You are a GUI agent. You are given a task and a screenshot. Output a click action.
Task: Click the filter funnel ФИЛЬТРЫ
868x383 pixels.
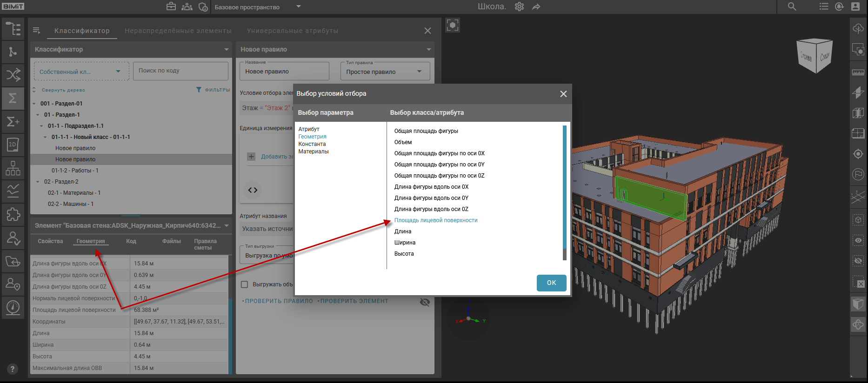[x=213, y=90]
